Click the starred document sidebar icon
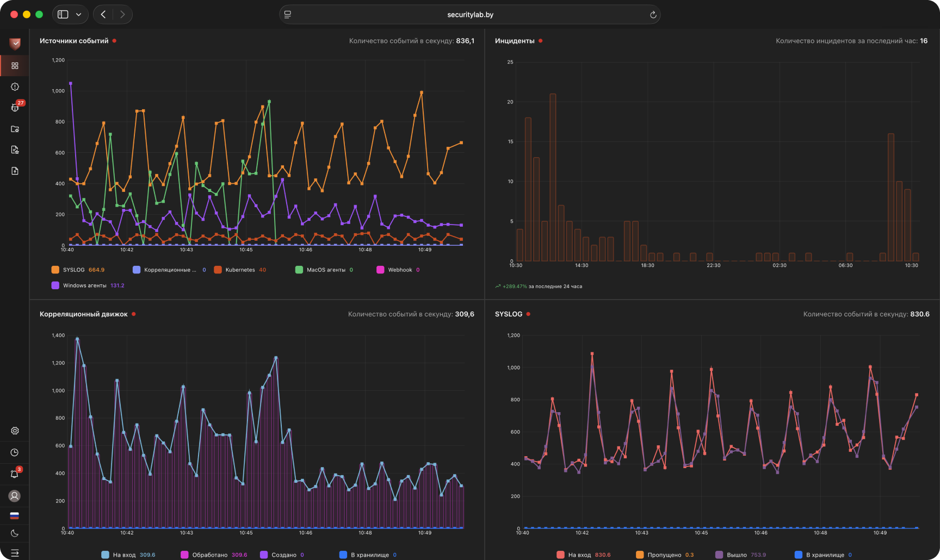 [x=15, y=150]
